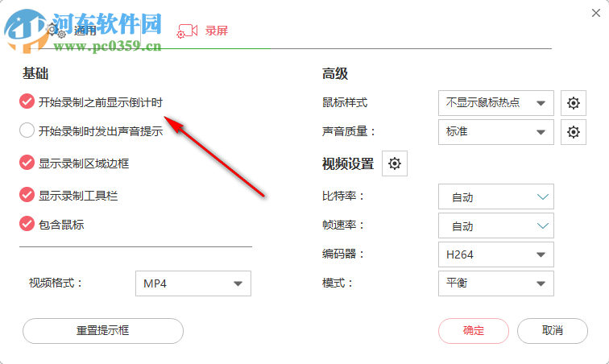Open 模式 dropdown showing 平衡

tap(496, 283)
